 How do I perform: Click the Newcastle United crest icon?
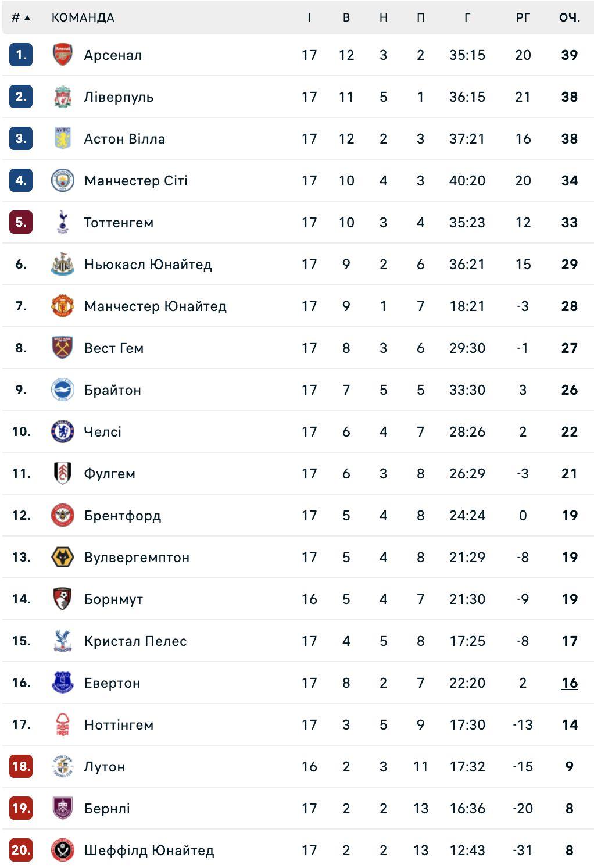coord(62,265)
